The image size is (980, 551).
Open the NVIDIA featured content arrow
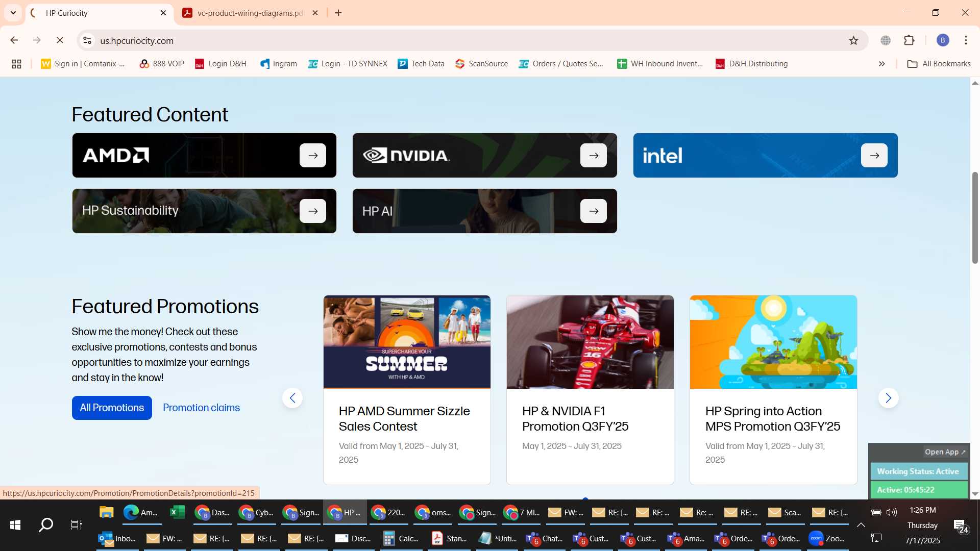coord(594,156)
